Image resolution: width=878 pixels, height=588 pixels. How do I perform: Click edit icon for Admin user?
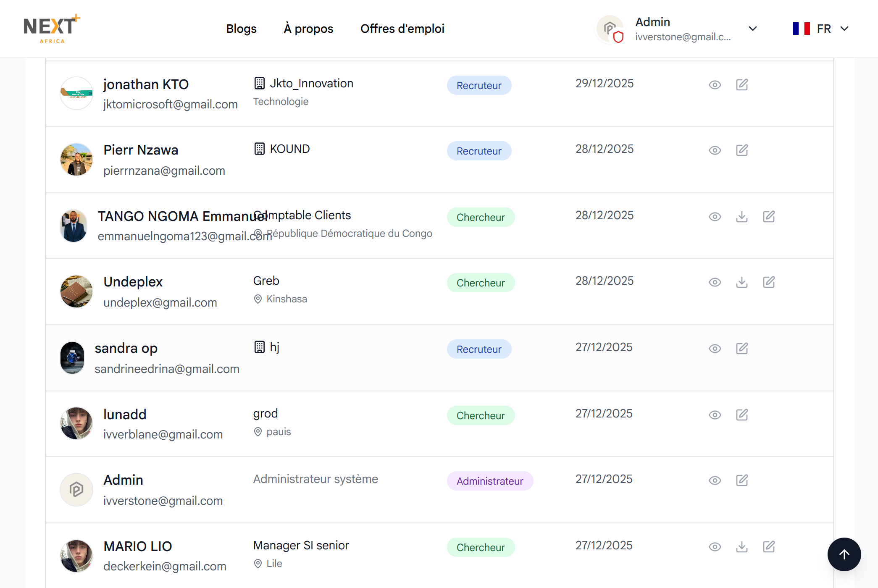742,480
